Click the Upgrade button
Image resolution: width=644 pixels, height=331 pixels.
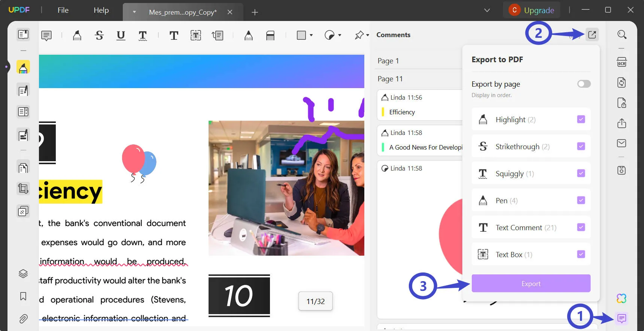(531, 10)
